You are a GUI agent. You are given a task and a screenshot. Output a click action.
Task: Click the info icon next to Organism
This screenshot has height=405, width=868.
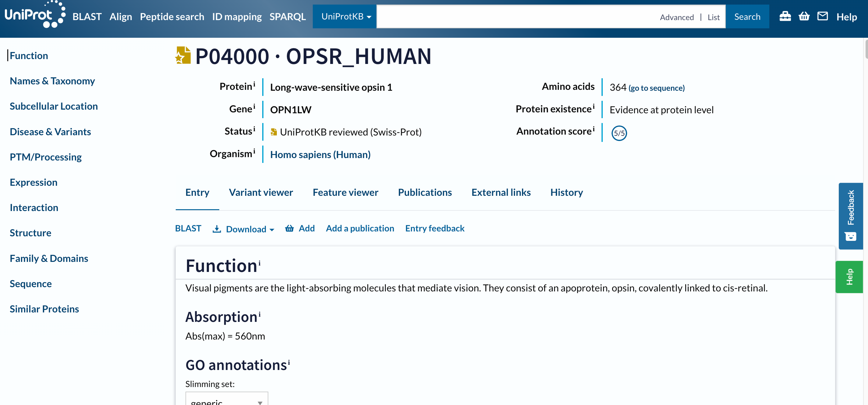click(x=254, y=151)
